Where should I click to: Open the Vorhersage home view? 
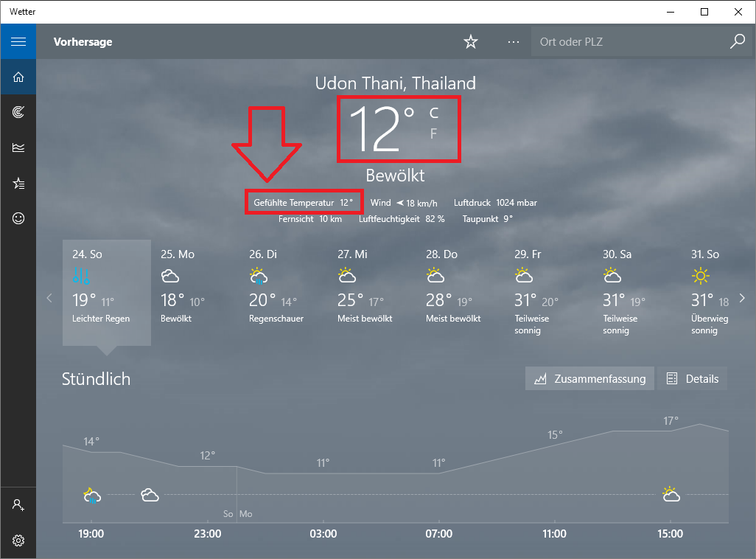point(18,77)
